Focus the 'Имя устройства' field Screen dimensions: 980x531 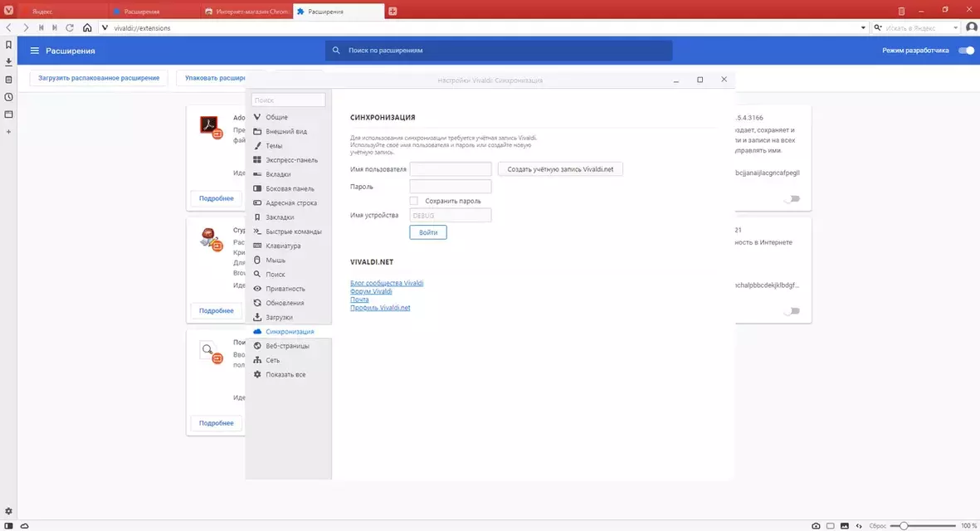tap(451, 216)
